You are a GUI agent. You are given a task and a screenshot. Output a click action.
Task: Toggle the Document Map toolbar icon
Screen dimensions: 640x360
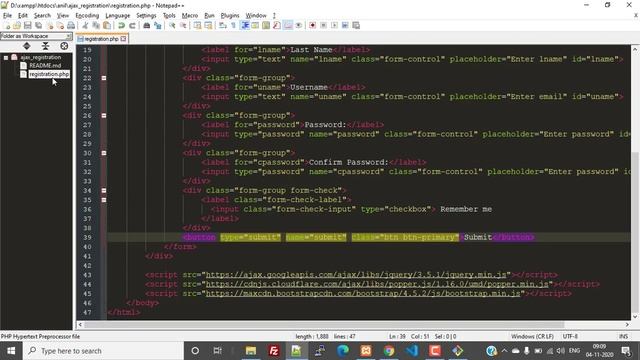[266, 25]
